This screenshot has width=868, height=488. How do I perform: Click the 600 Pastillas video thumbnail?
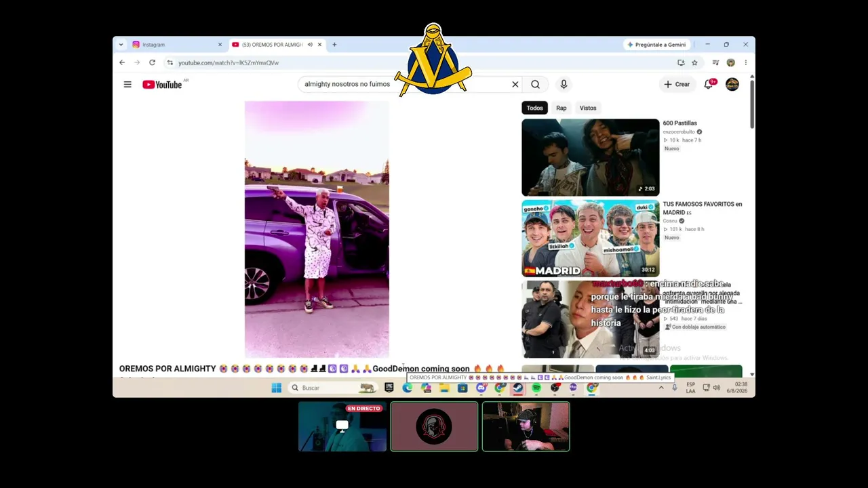[x=590, y=157]
